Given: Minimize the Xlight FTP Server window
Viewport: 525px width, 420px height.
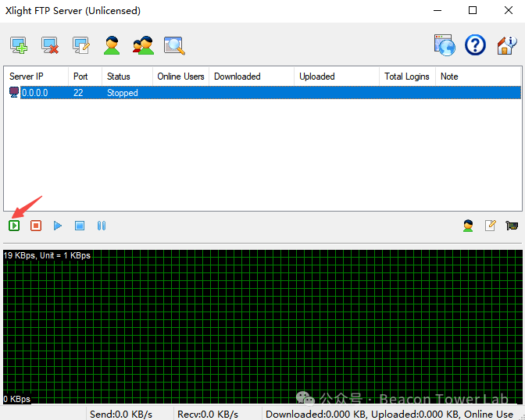Looking at the screenshot, I should point(437,10).
